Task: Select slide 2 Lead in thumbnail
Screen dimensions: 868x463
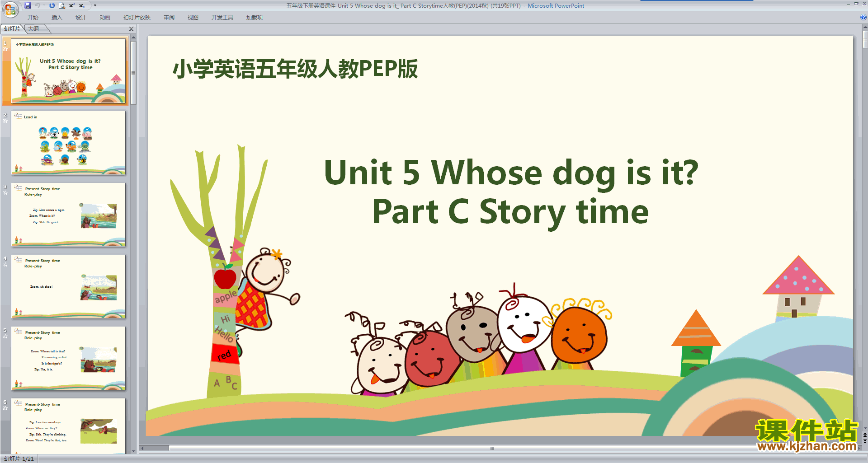Action: click(68, 143)
